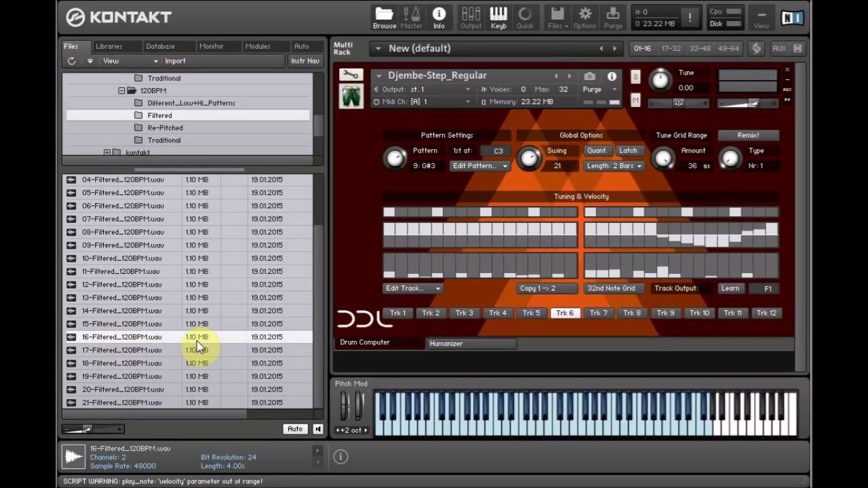Screen dimensions: 868x488
Task: Toggle the Learn button
Action: 730,289
